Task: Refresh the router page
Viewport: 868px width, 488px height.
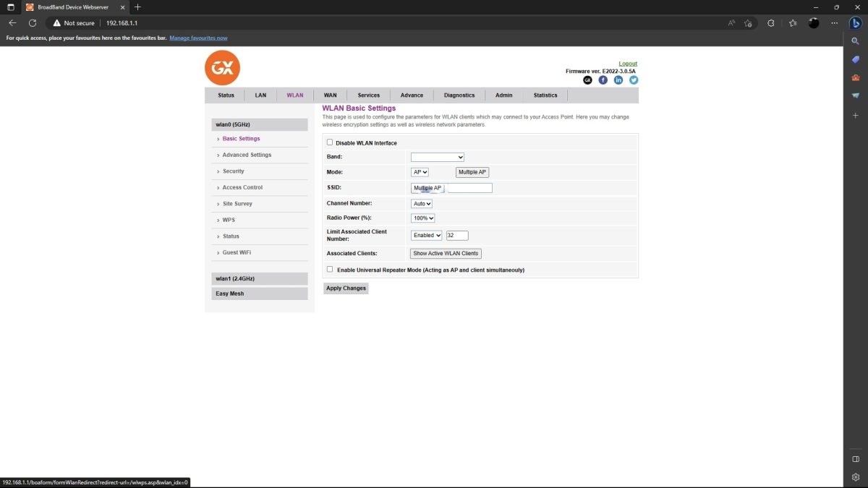Action: (33, 23)
